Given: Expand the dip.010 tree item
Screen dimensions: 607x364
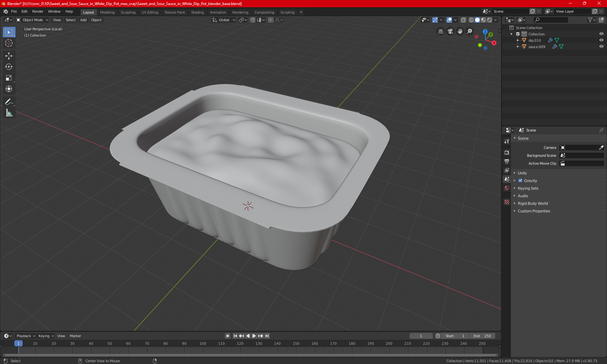Looking at the screenshot, I should coord(518,40).
